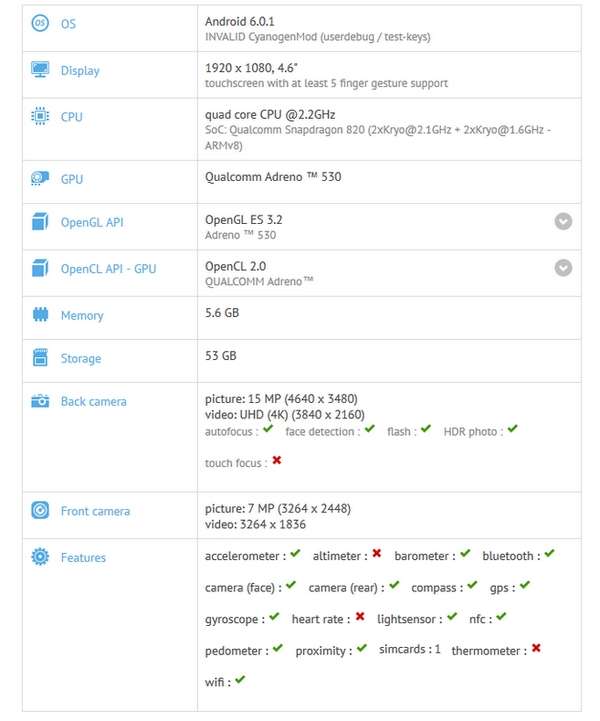Click the Display monitor icon
600x721 pixels.
tap(40, 69)
